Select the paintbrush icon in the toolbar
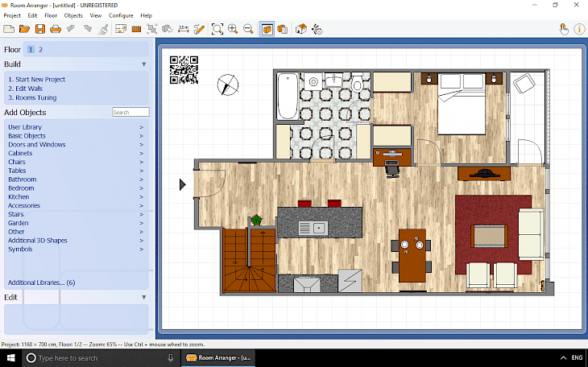 [x=103, y=29]
